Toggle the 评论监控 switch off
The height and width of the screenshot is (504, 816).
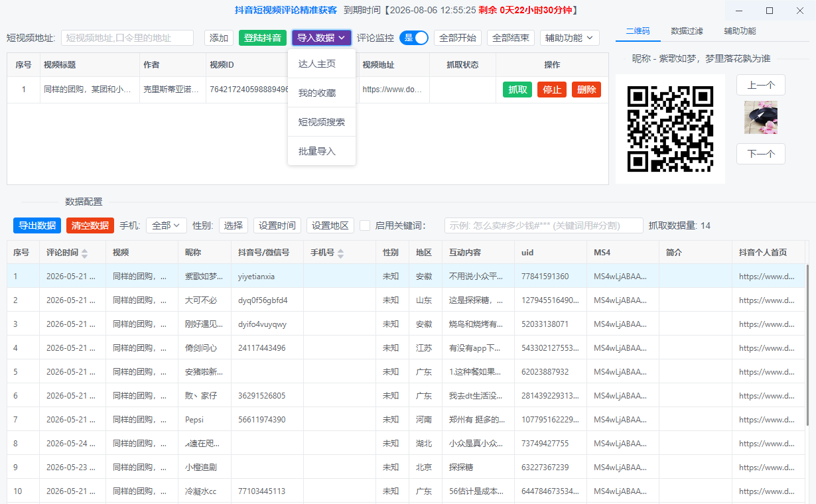click(x=414, y=38)
